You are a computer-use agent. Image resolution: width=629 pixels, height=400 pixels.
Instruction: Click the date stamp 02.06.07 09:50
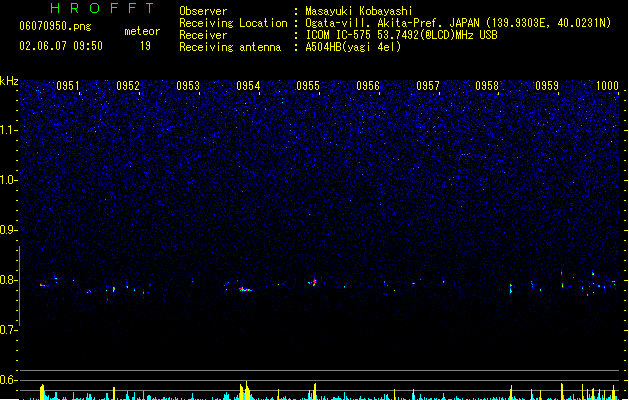pyautogui.click(x=61, y=46)
